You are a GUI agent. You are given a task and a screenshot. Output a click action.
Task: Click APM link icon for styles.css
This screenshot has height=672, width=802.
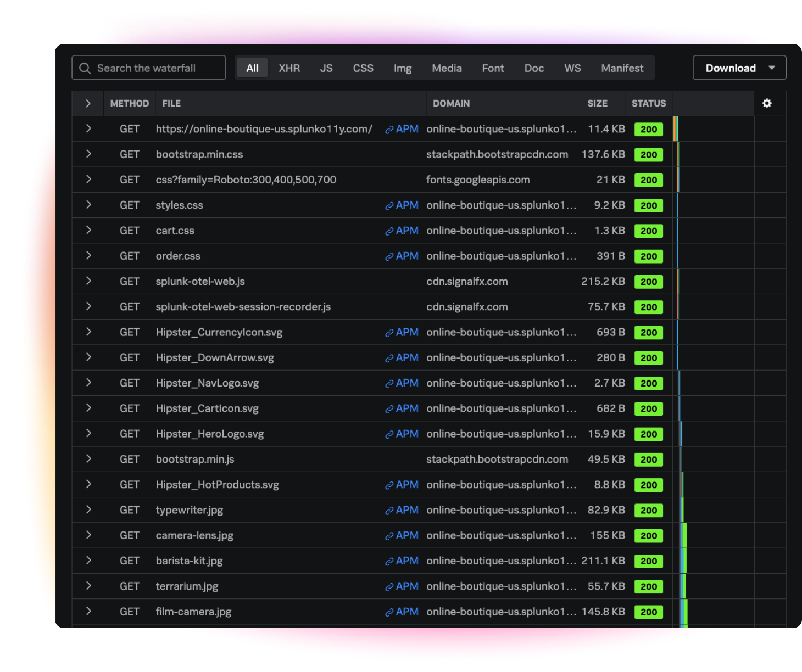coord(389,206)
